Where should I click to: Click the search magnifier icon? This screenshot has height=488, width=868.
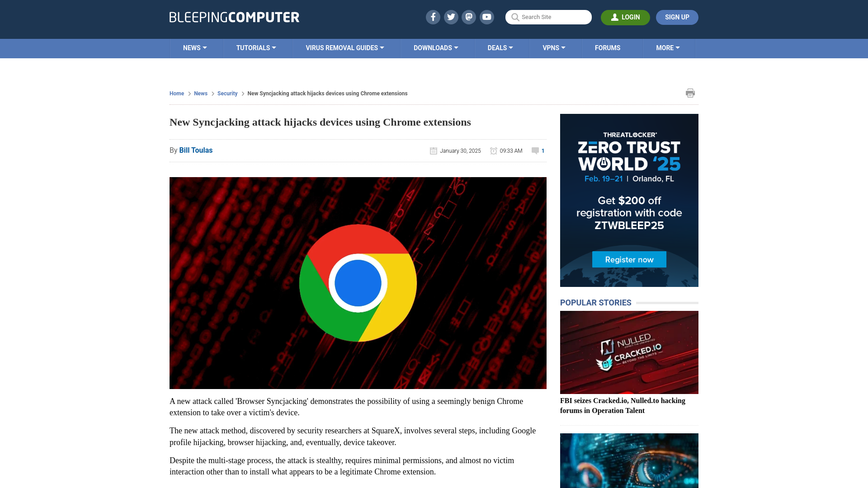(x=515, y=17)
